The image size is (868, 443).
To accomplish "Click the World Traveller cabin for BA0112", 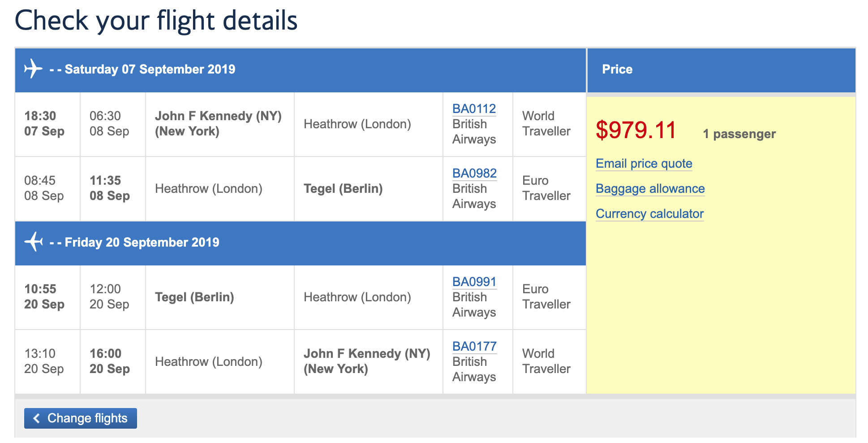I will tap(547, 124).
